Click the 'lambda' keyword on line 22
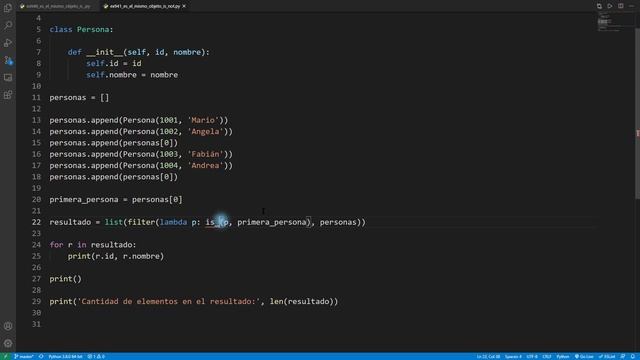 173,222
